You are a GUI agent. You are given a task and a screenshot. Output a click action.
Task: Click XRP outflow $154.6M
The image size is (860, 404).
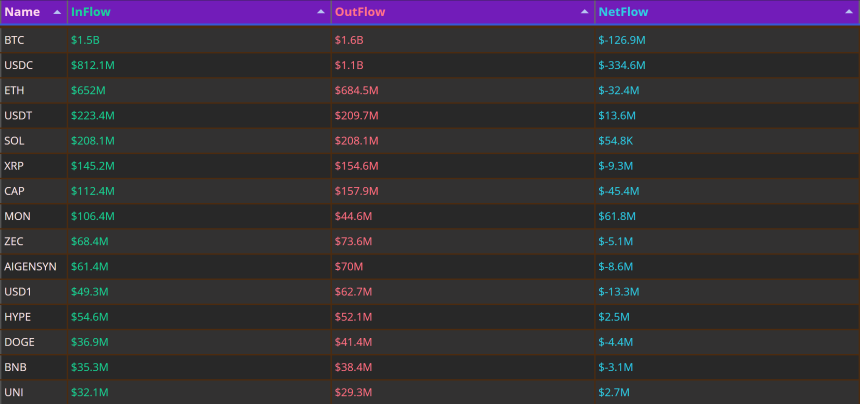(357, 166)
